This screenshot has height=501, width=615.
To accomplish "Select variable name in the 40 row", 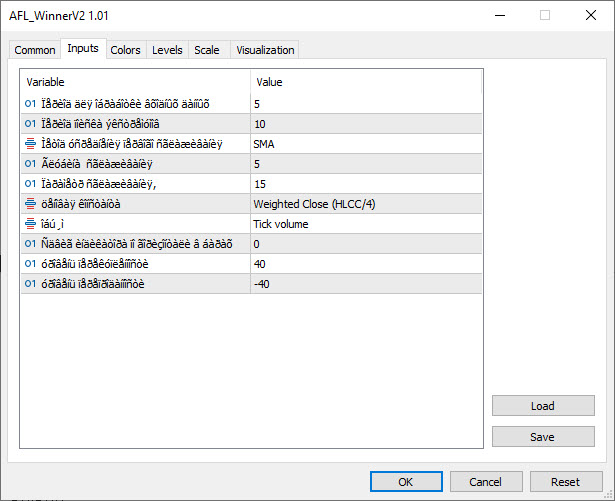I will click(x=95, y=264).
